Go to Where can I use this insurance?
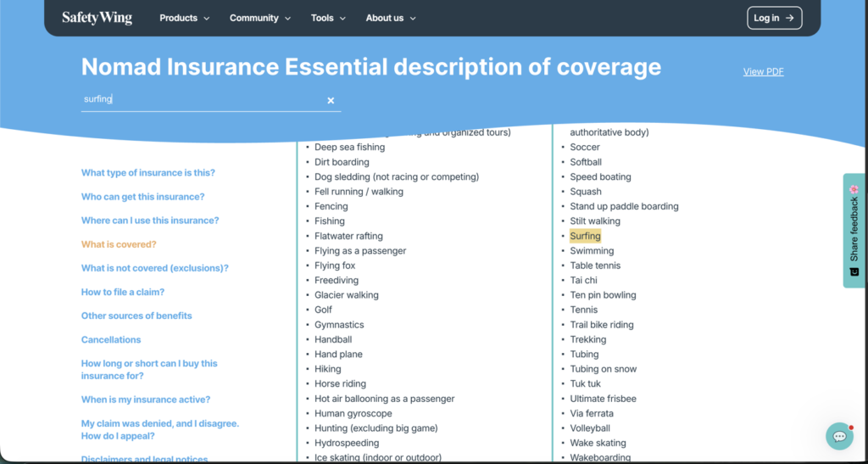868x464 pixels. pos(150,221)
